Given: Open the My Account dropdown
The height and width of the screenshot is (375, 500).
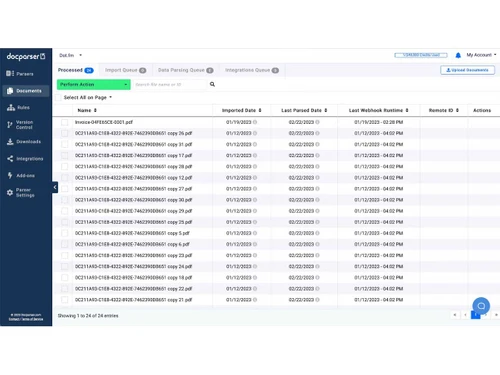Looking at the screenshot, I should click(x=481, y=55).
